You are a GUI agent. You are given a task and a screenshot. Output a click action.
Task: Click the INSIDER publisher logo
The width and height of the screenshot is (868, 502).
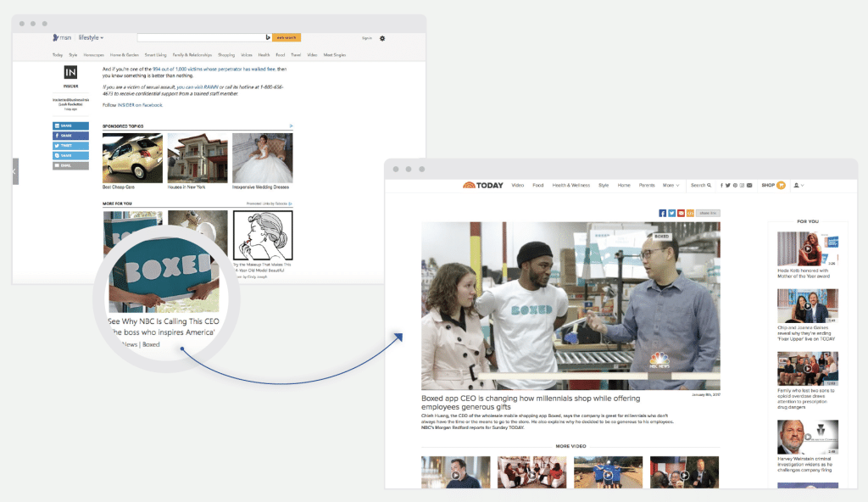click(70, 73)
